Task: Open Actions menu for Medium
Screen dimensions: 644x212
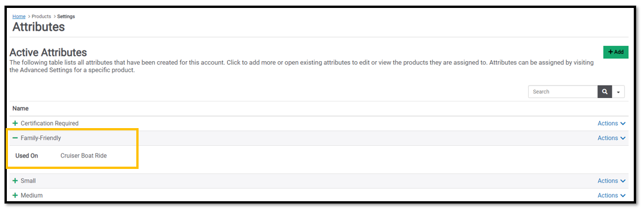Action: [612, 196]
